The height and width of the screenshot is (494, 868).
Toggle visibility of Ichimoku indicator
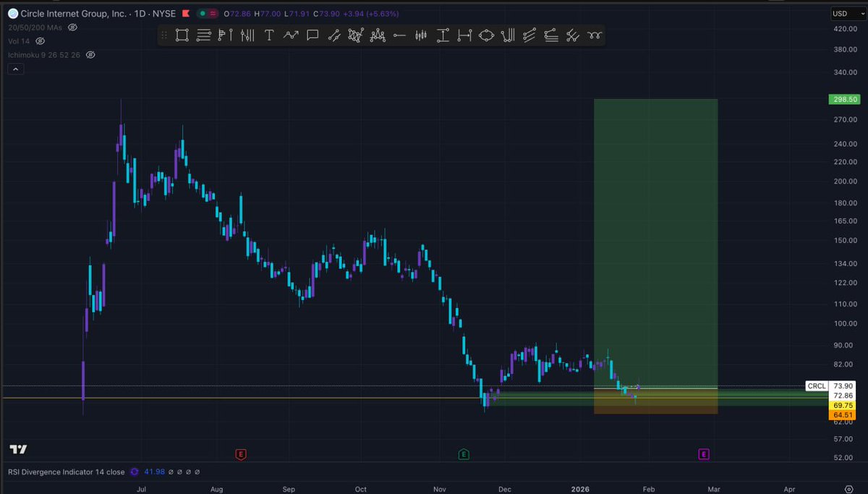tap(90, 55)
